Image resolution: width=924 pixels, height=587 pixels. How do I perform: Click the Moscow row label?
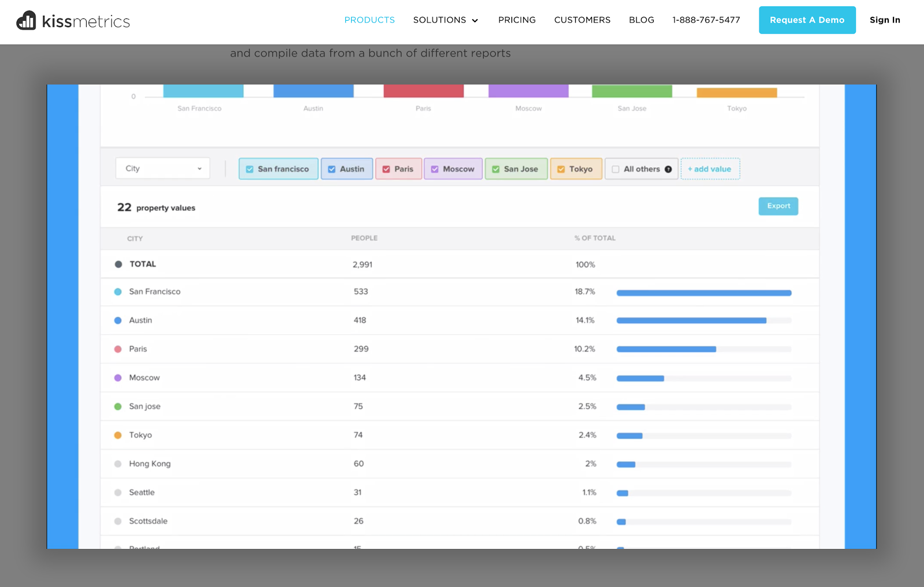(x=144, y=378)
